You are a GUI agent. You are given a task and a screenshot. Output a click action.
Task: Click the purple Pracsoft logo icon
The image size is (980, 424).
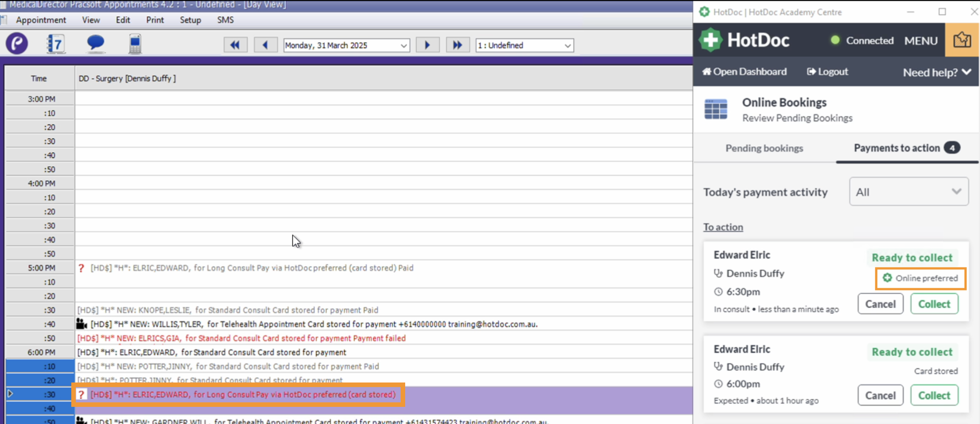17,44
